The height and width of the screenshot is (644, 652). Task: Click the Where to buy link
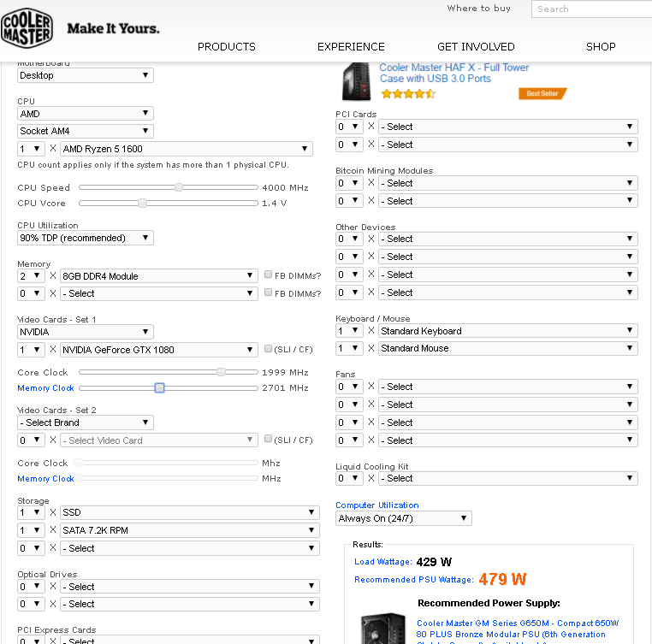click(478, 9)
